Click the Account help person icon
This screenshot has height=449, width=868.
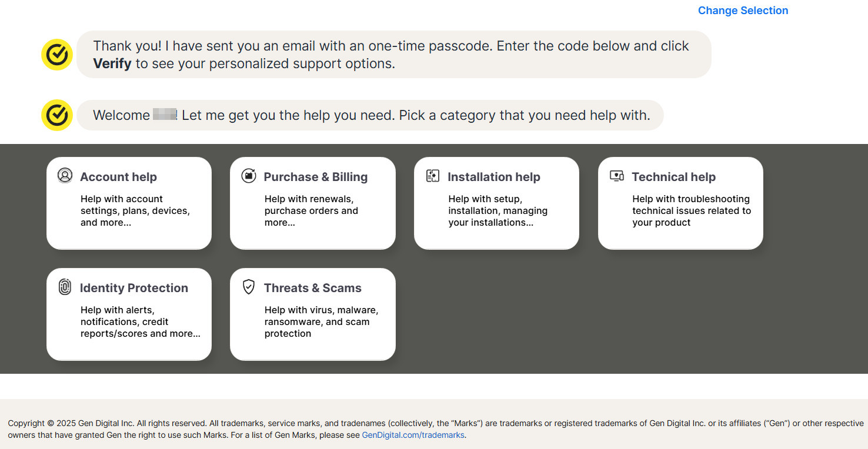click(65, 176)
